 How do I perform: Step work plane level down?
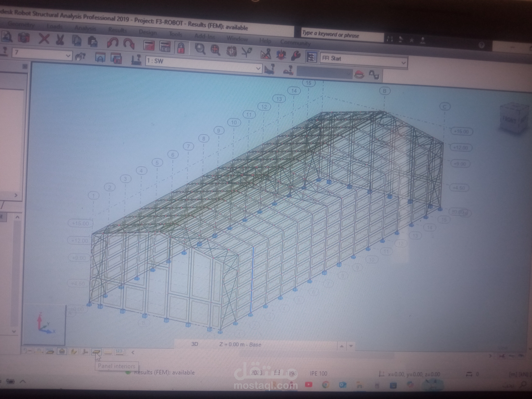[351, 346]
